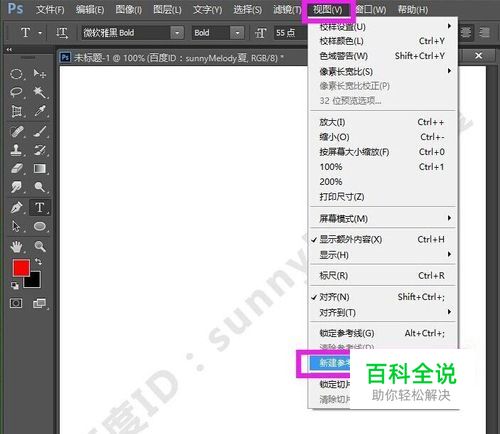The width and height of the screenshot is (500, 434).
Task: Reset default foreground and background colors
Action: click(x=15, y=286)
